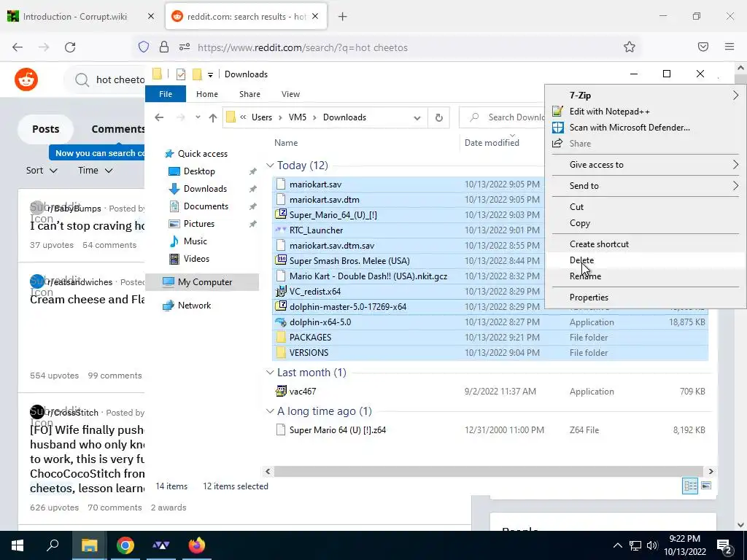The width and height of the screenshot is (747, 560).
Task: Collapse the Last month group
Action: point(270,373)
